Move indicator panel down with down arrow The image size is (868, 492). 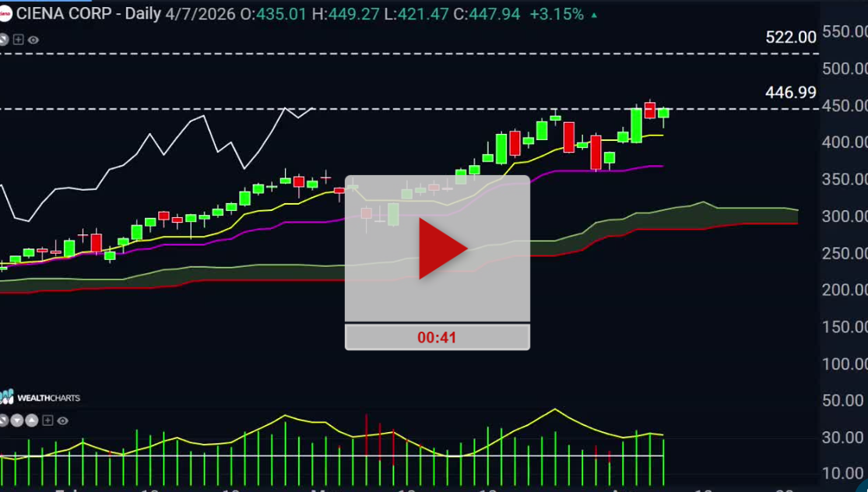(x=18, y=421)
